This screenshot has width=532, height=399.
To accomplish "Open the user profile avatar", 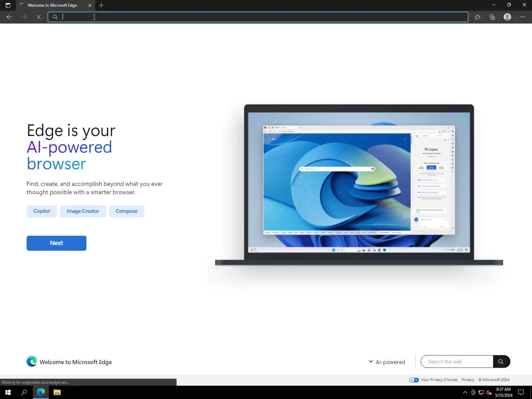I will 507,17.
